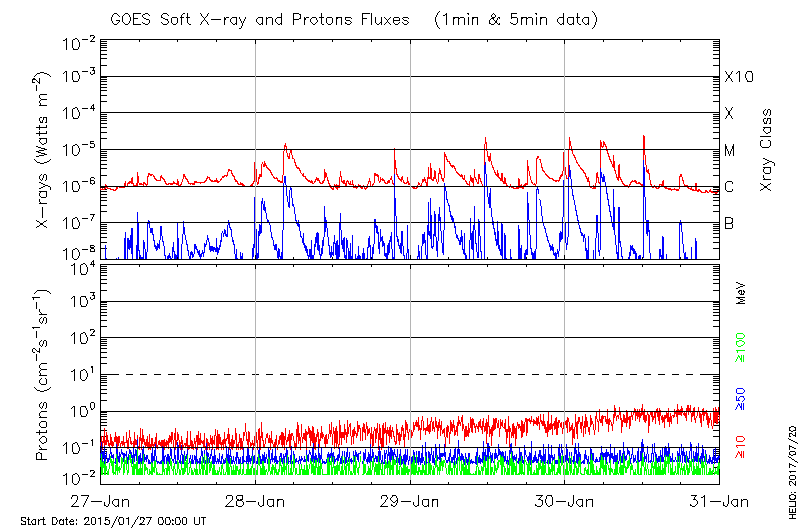Click the 28-Jan date tick label
Image resolution: width=800 pixels, height=530 pixels.
pos(256,500)
